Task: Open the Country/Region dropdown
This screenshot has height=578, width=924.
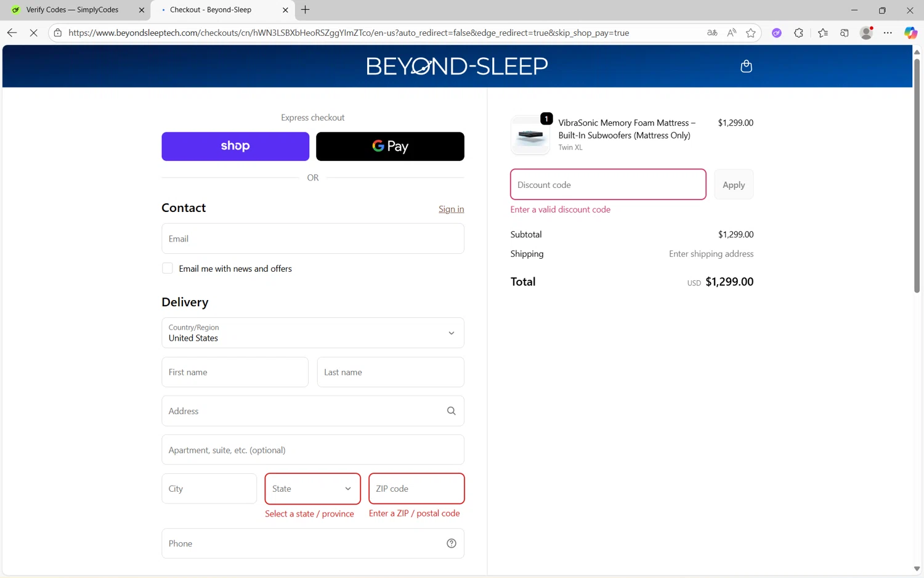Action: 313,333
